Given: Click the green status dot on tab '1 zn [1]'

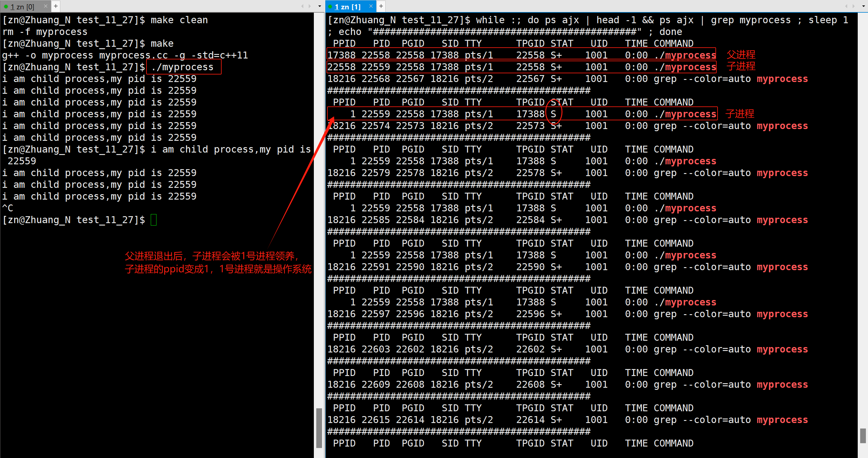Looking at the screenshot, I should tap(330, 6).
